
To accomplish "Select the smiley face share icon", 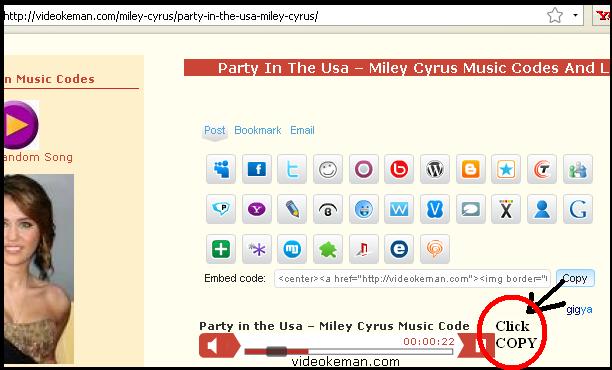I will coord(328,169).
